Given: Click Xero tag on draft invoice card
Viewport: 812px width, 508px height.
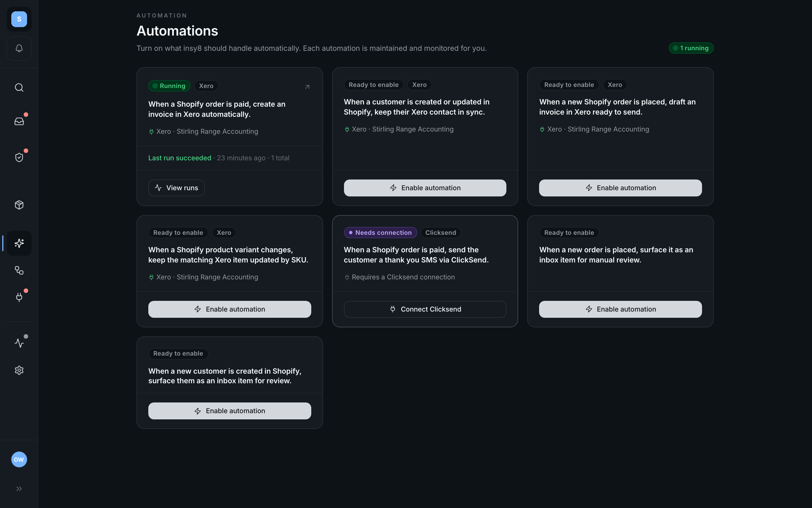Looking at the screenshot, I should 615,85.
